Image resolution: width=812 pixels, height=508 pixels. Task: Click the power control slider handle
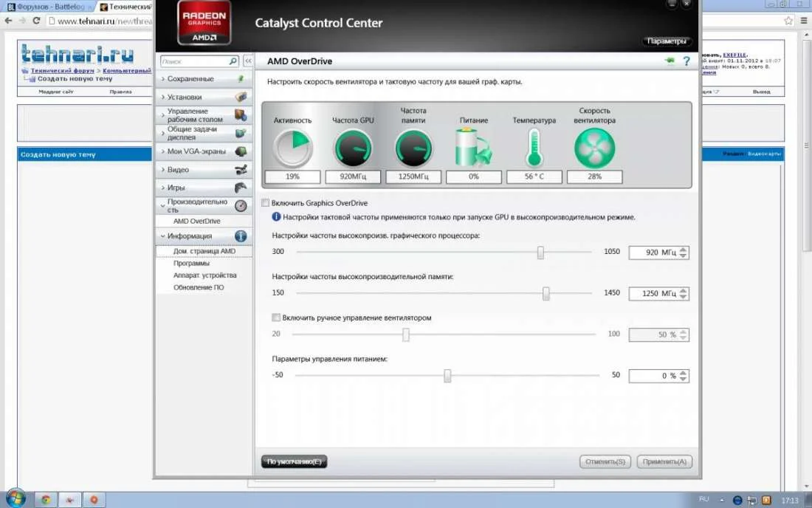click(447, 375)
